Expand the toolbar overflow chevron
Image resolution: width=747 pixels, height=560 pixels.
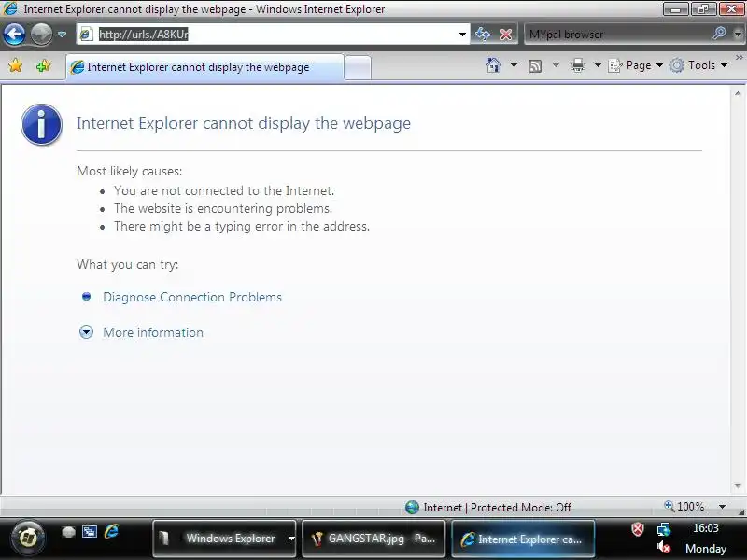(739, 58)
